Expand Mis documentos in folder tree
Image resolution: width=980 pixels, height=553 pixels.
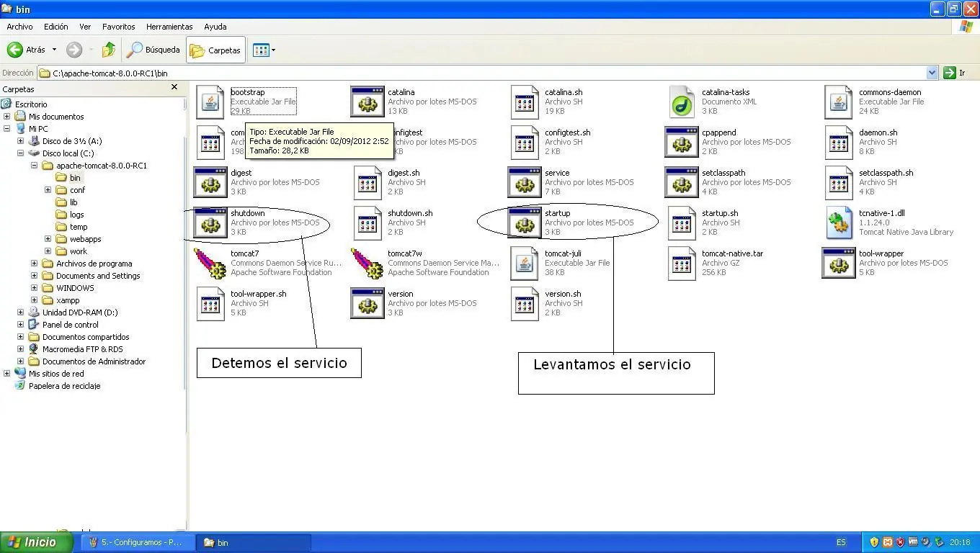point(7,117)
